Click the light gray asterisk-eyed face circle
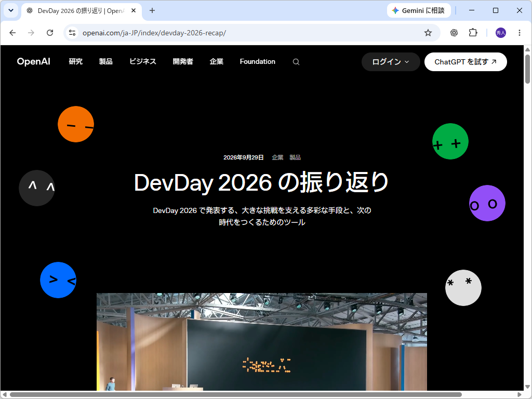 [463, 288]
